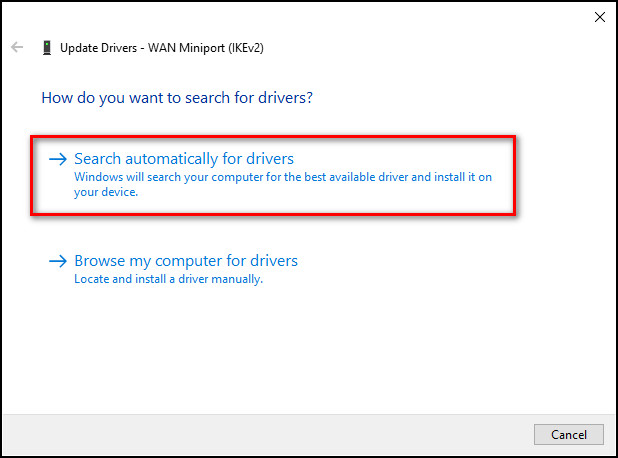Close the Update Drivers dialog
This screenshot has height=458, width=618.
click(600, 17)
